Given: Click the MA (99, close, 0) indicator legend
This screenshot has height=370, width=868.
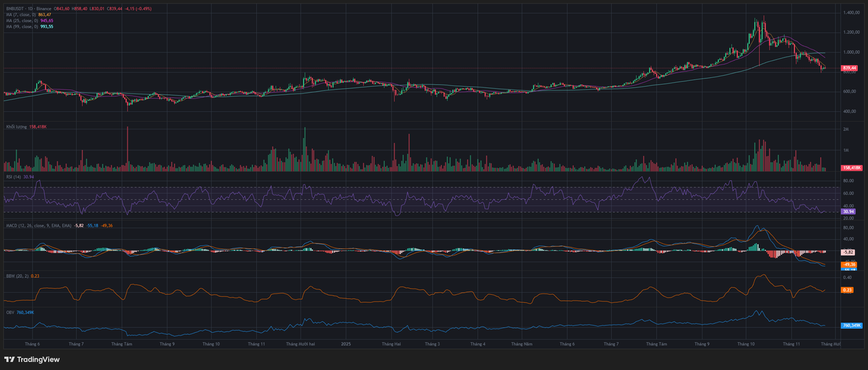Looking at the screenshot, I should point(22,27).
